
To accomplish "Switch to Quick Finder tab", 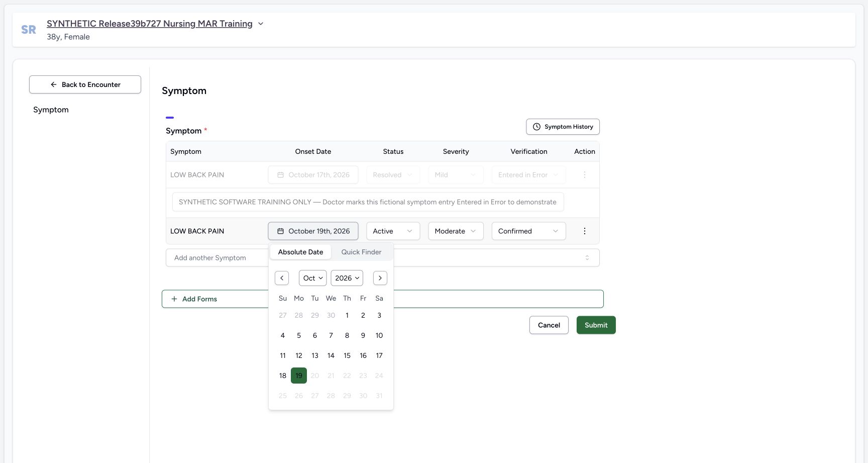I will pyautogui.click(x=361, y=252).
